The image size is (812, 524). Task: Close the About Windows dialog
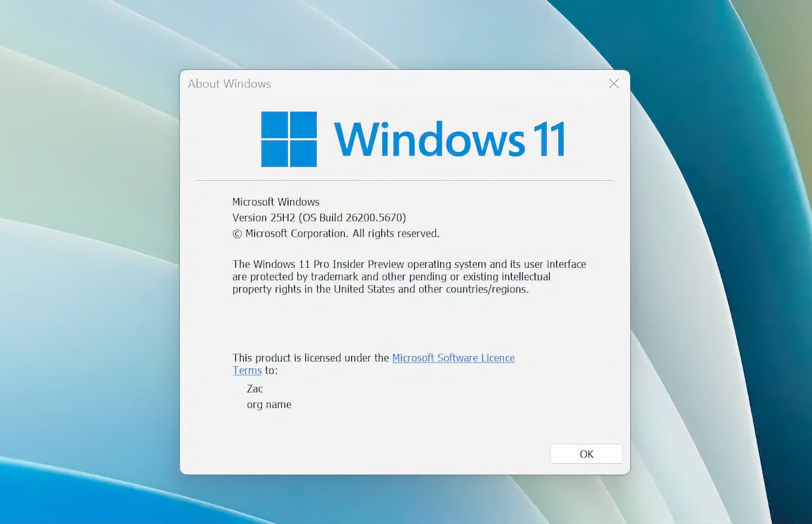tap(614, 84)
